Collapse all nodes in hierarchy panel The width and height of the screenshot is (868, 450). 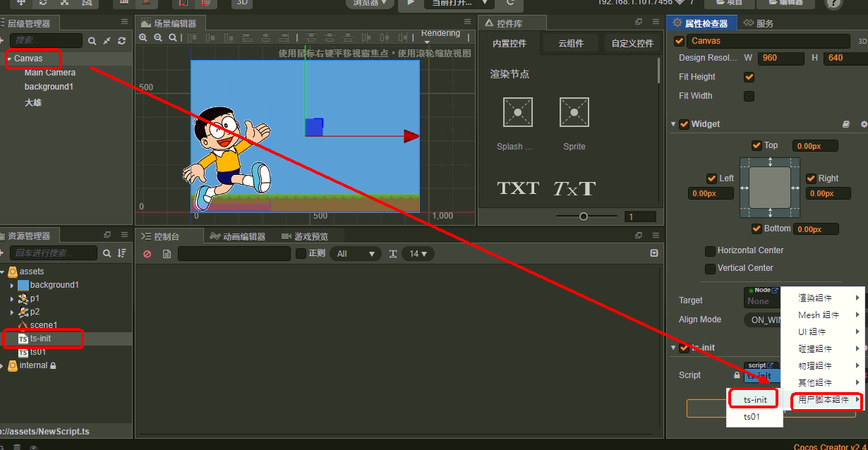107,41
